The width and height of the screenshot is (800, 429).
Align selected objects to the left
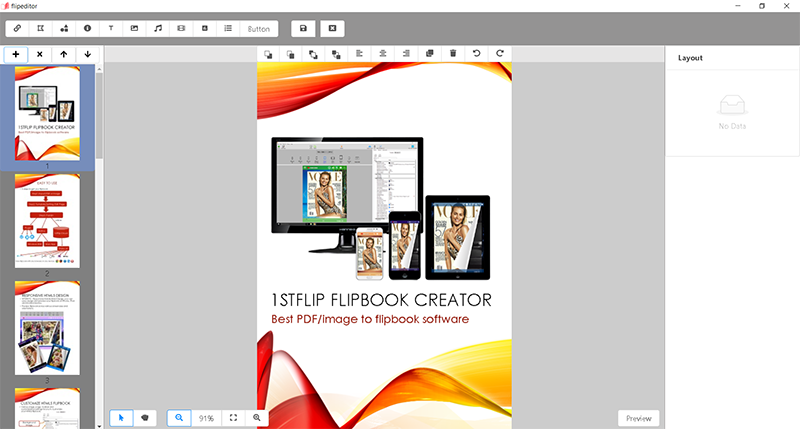360,54
